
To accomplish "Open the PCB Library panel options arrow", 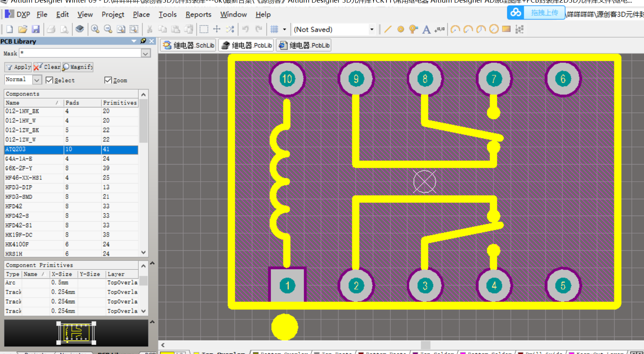I will point(134,41).
